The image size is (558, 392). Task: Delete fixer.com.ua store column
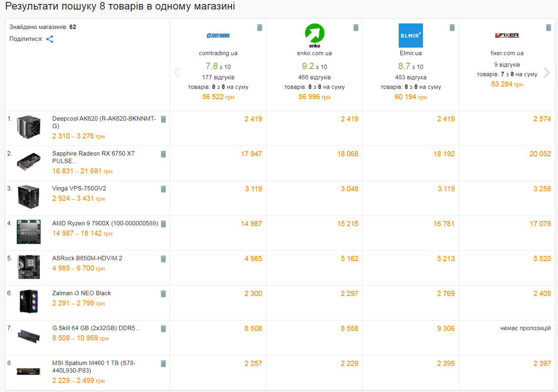tap(548, 27)
